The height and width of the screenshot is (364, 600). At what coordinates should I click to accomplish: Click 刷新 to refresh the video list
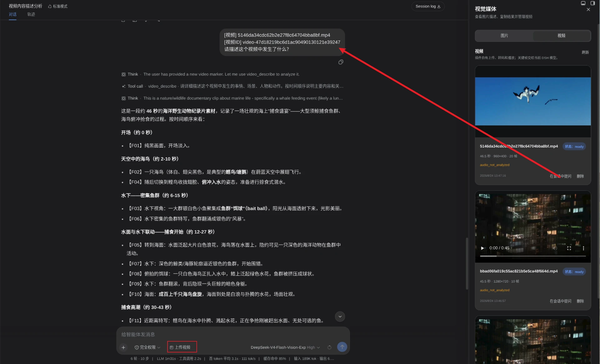585,52
